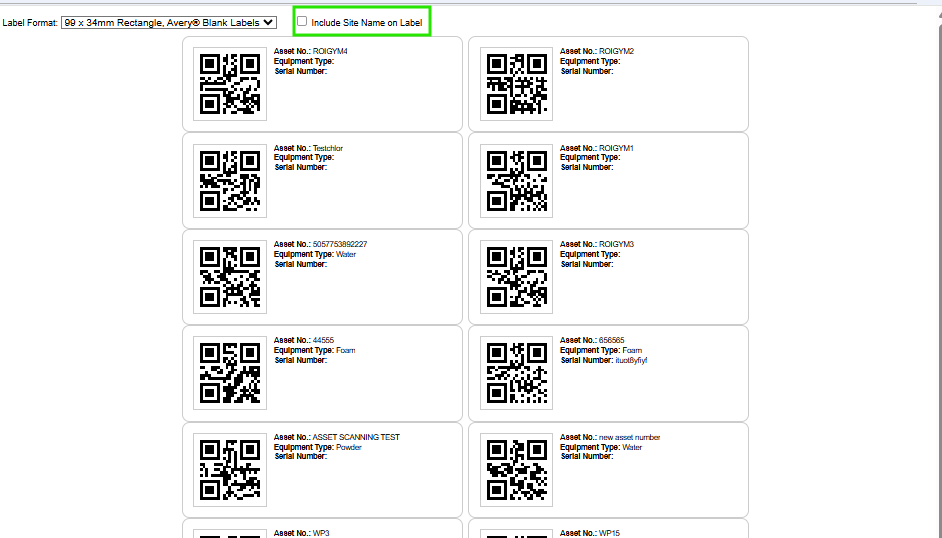This screenshot has width=942, height=538.
Task: Click the serial number value ituot8yfiyf
Action: tap(631, 360)
